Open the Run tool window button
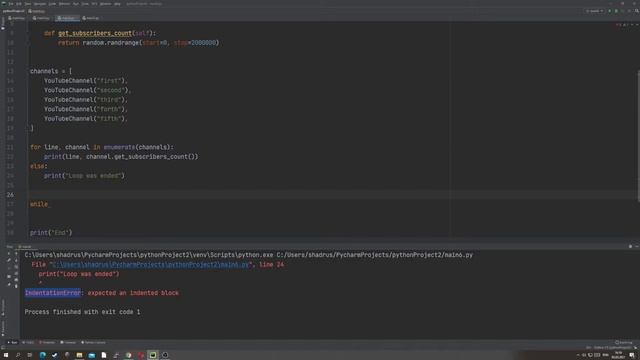640x360 pixels. click(12, 342)
